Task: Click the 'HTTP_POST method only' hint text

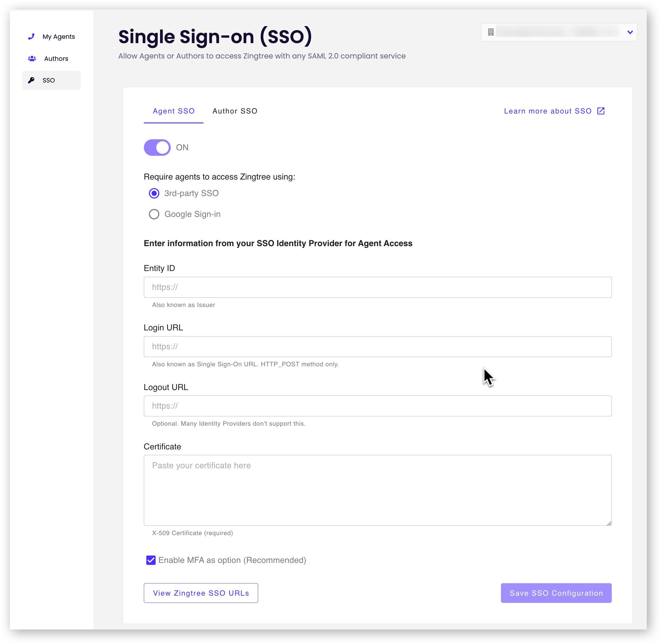Action: pyautogui.click(x=300, y=364)
